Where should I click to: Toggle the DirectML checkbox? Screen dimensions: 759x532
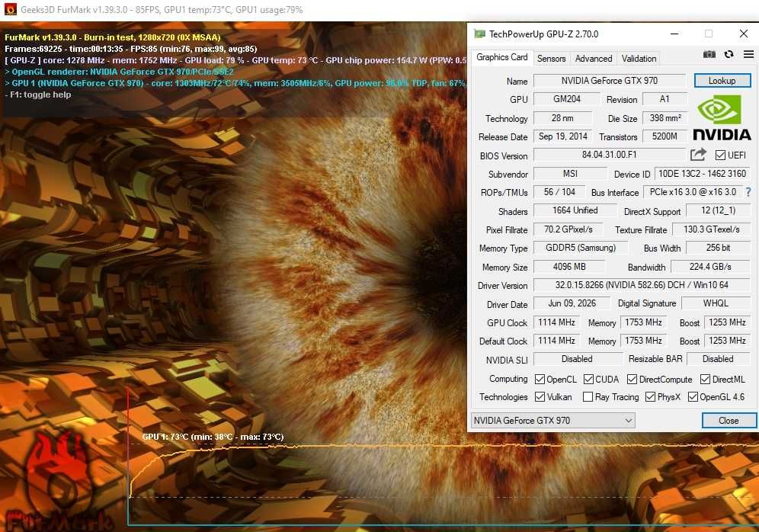pyautogui.click(x=705, y=379)
